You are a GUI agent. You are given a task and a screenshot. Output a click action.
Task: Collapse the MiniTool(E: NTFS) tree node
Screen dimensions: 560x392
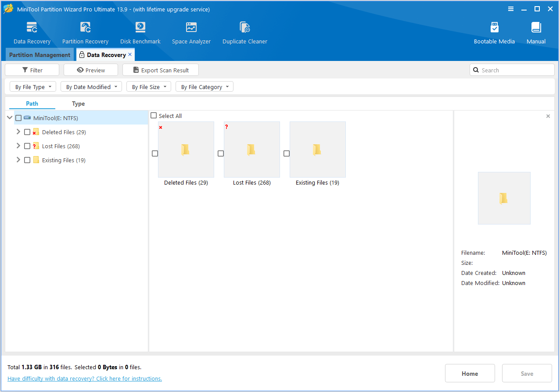(10, 118)
